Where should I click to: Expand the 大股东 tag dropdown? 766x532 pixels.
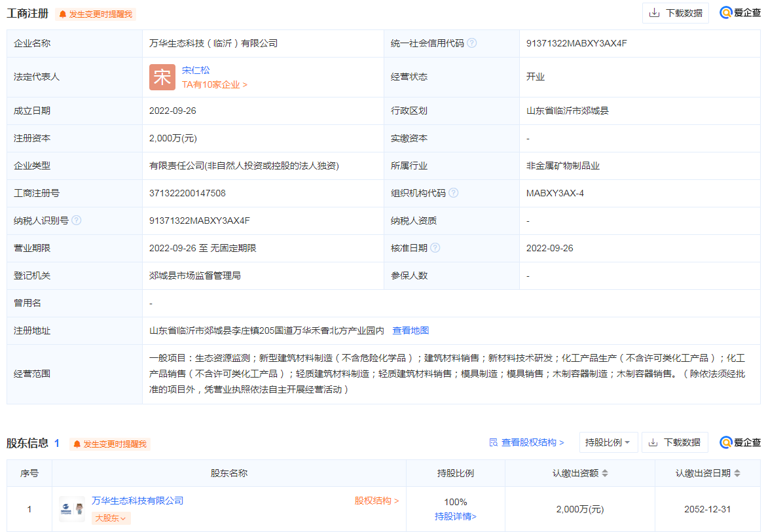[111, 518]
